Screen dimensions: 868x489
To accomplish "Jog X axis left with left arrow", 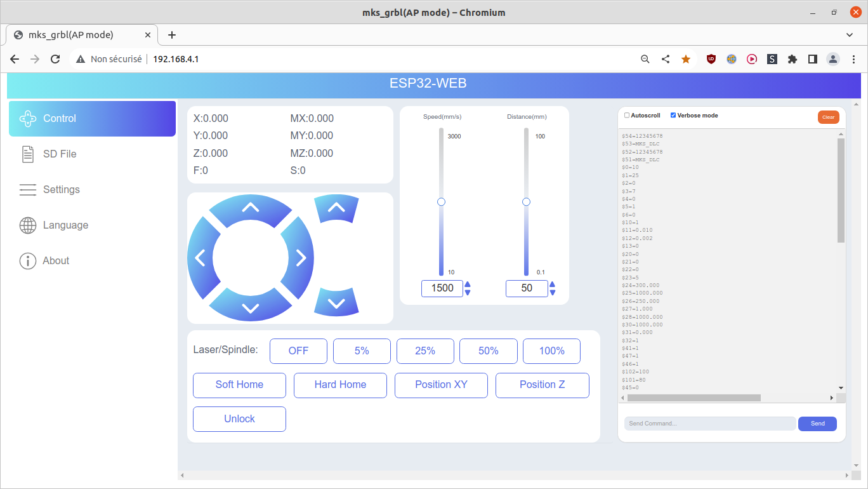I will click(201, 258).
